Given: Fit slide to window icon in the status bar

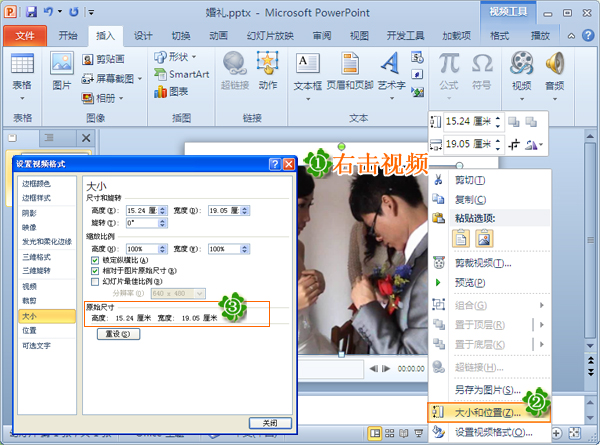Looking at the screenshot, I should pos(575,433).
